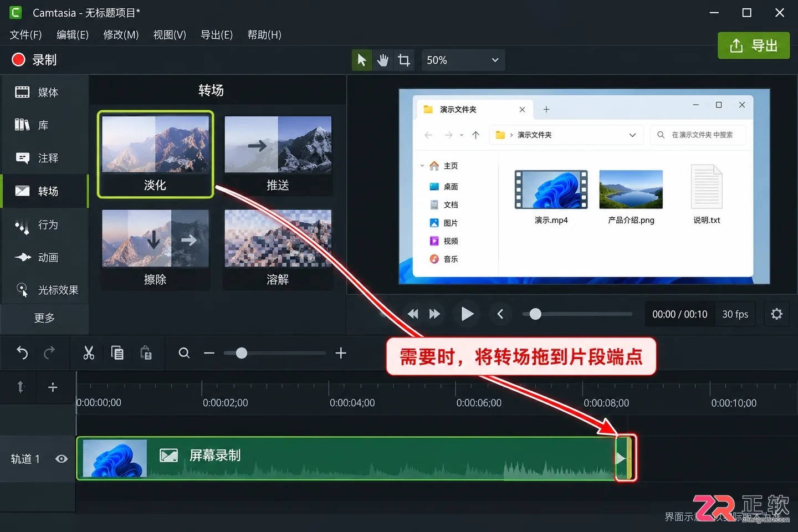Click the 录制 record button

(34, 60)
